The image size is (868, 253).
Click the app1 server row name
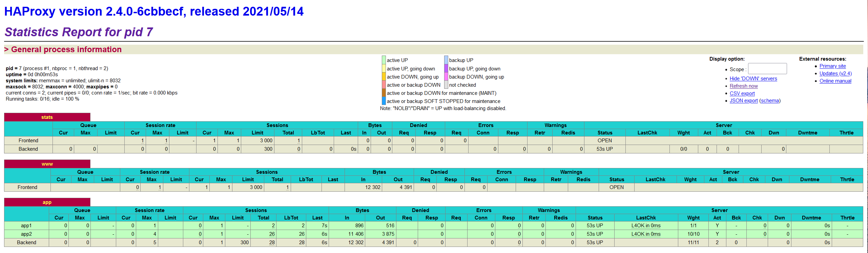point(26,226)
